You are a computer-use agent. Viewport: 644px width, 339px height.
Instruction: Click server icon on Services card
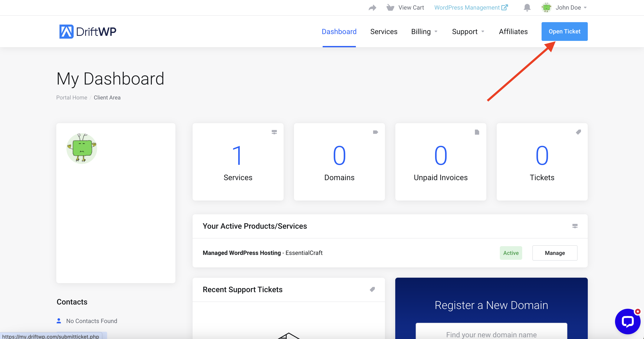(x=274, y=132)
